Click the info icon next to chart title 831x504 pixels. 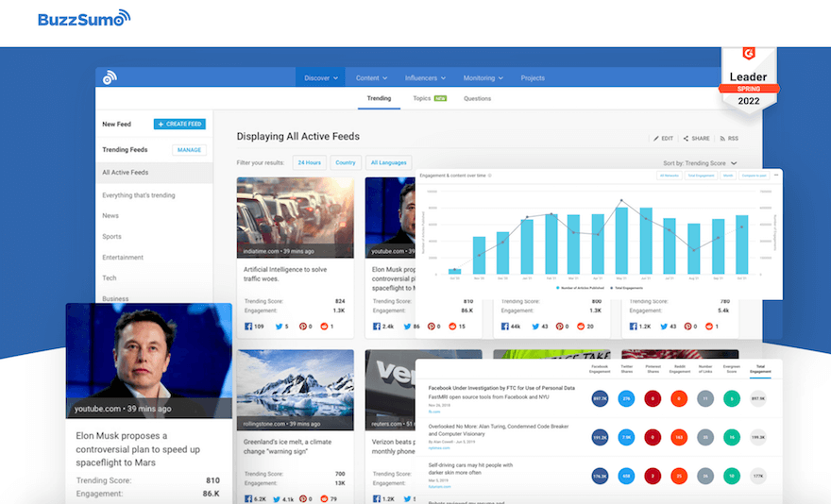pyautogui.click(x=489, y=176)
